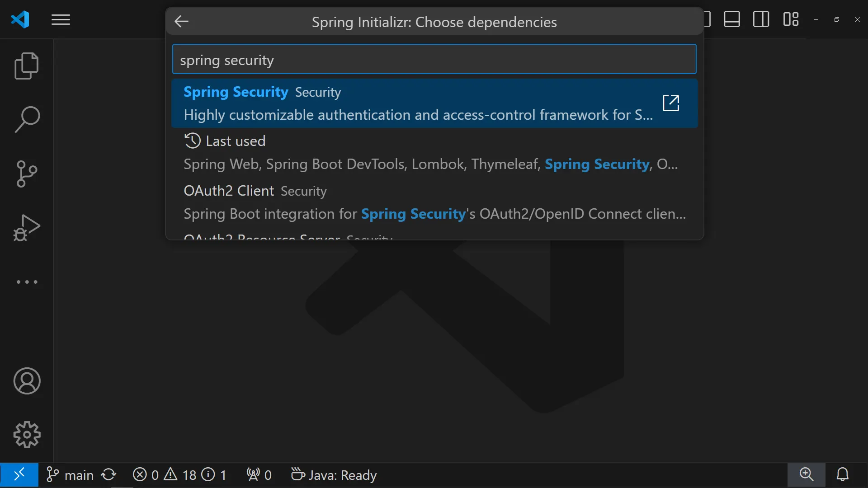Open the hamburger application menu
This screenshot has height=488, width=868.
coord(61,20)
